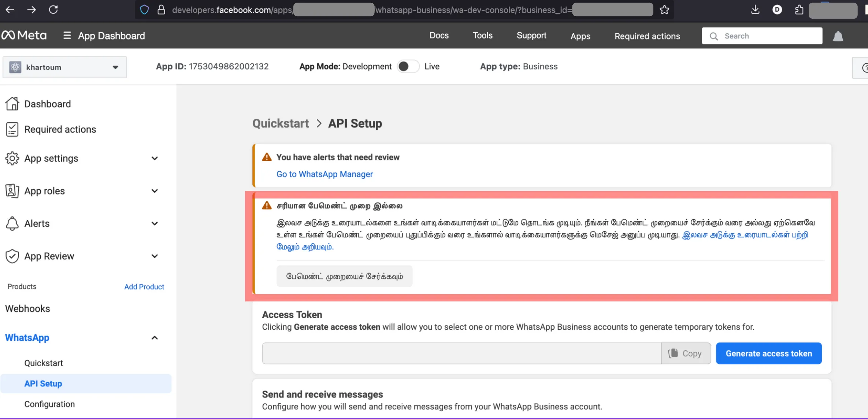
Task: Open the khartoum app selector dropdown
Action: click(x=65, y=67)
